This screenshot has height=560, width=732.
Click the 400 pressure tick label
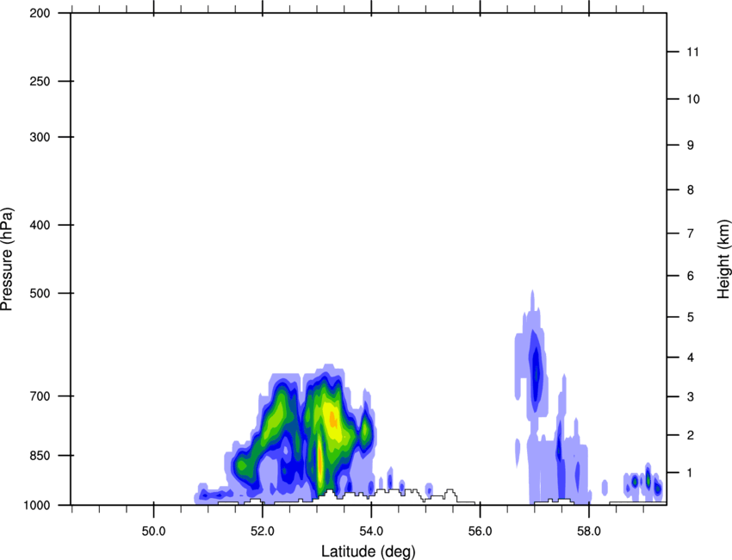40,225
